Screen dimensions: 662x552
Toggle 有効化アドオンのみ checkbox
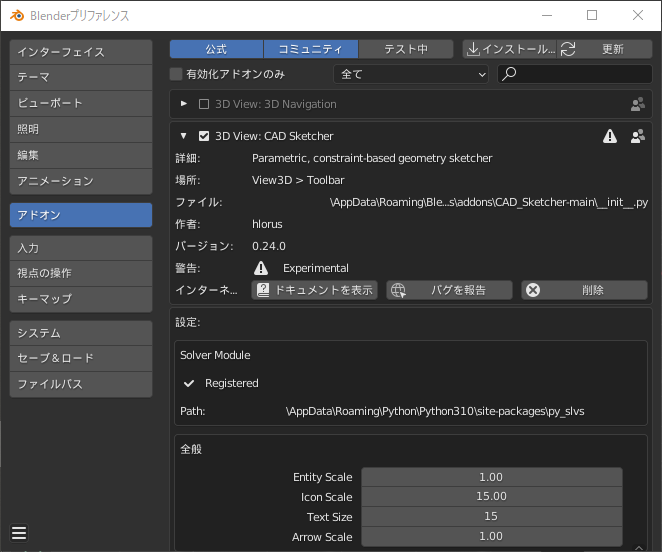(176, 74)
